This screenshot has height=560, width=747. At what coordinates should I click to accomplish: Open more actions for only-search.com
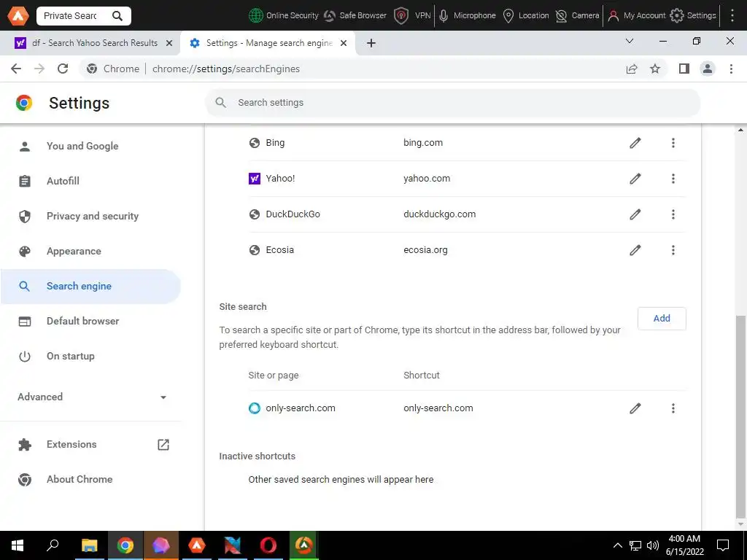[x=673, y=408]
